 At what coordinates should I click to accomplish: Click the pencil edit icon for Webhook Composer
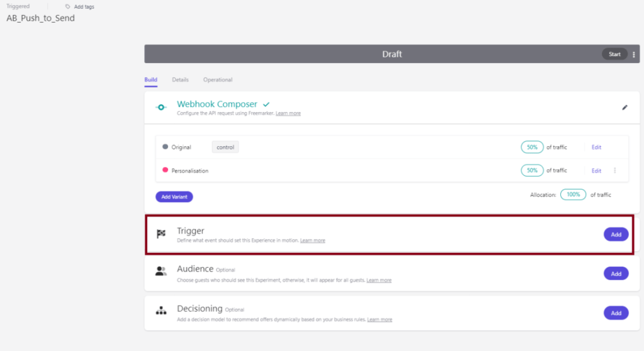point(624,108)
